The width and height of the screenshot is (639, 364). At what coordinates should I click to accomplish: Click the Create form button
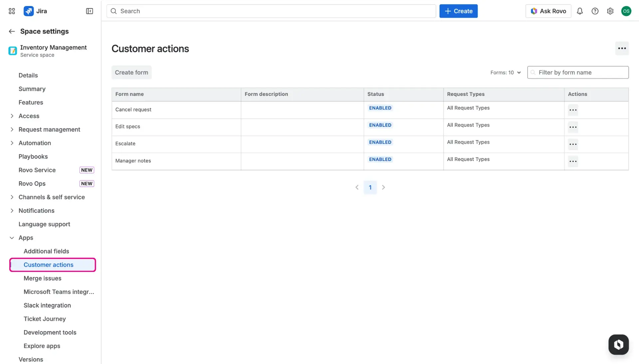tap(131, 72)
